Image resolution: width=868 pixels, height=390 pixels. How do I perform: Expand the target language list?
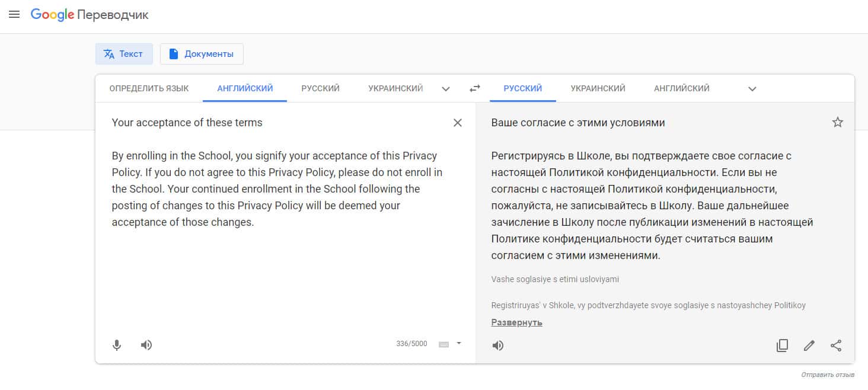752,89
